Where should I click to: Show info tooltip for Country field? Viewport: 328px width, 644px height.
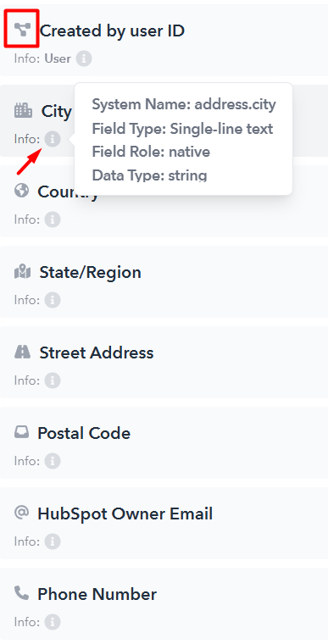(x=53, y=219)
